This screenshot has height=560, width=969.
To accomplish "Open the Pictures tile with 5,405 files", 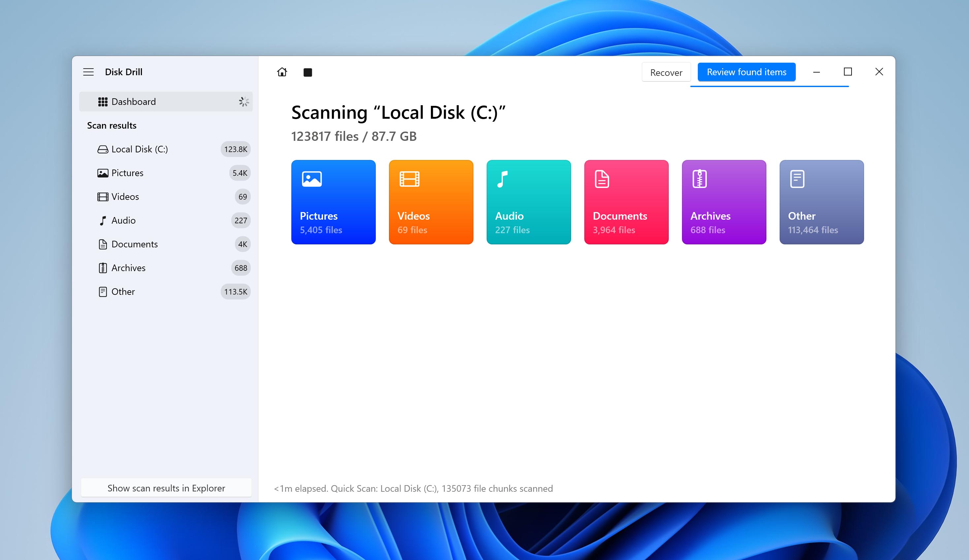I will tap(333, 202).
